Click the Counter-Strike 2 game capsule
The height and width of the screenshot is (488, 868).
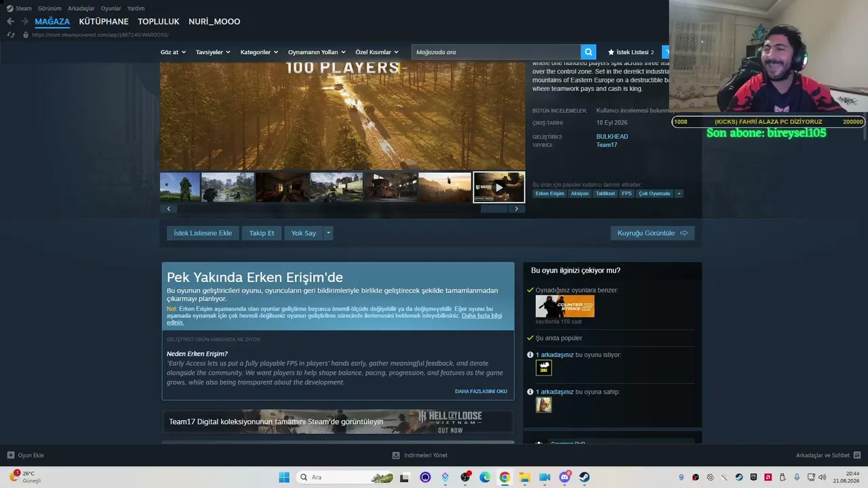pyautogui.click(x=565, y=306)
